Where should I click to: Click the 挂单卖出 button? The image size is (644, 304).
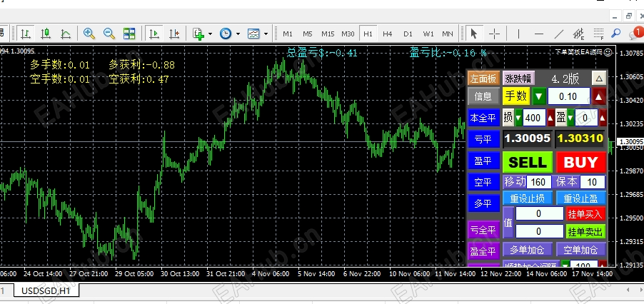point(585,232)
